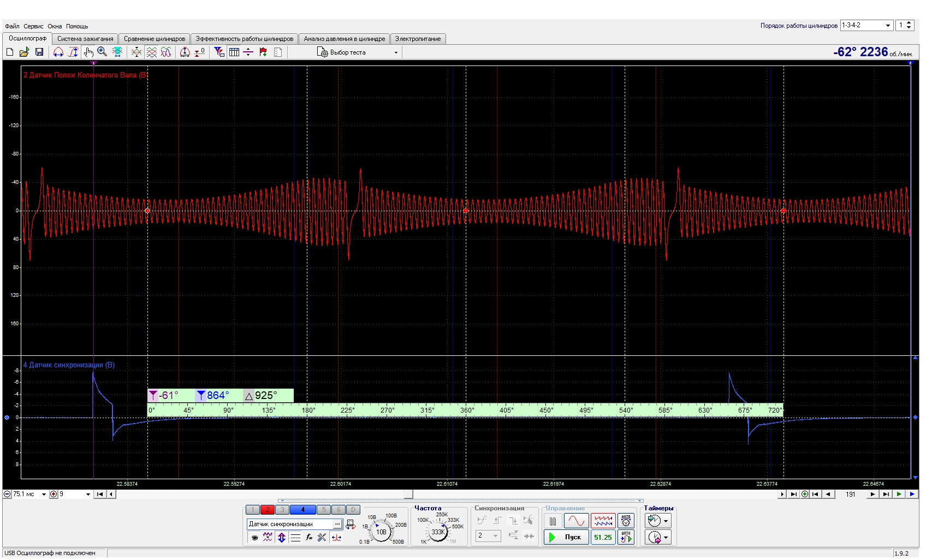Activate the hand pan tool
Image resolution: width=926 pixels, height=560 pixels.
point(88,52)
